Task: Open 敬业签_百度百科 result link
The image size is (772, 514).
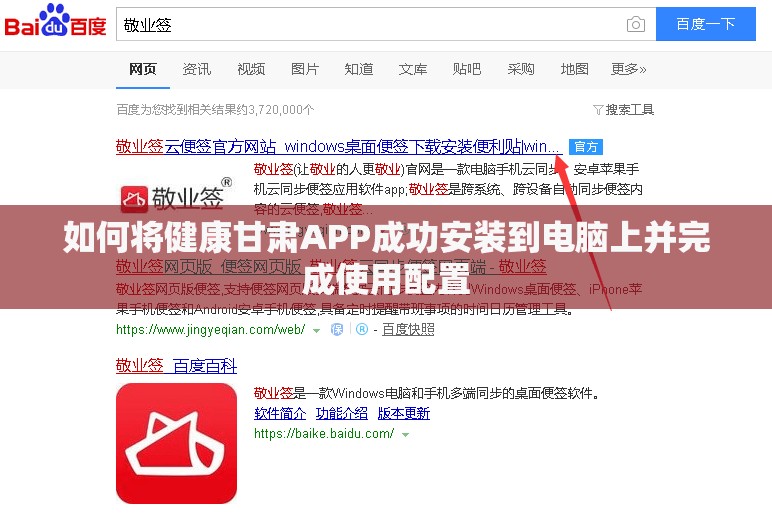Action: pyautogui.click(x=176, y=366)
